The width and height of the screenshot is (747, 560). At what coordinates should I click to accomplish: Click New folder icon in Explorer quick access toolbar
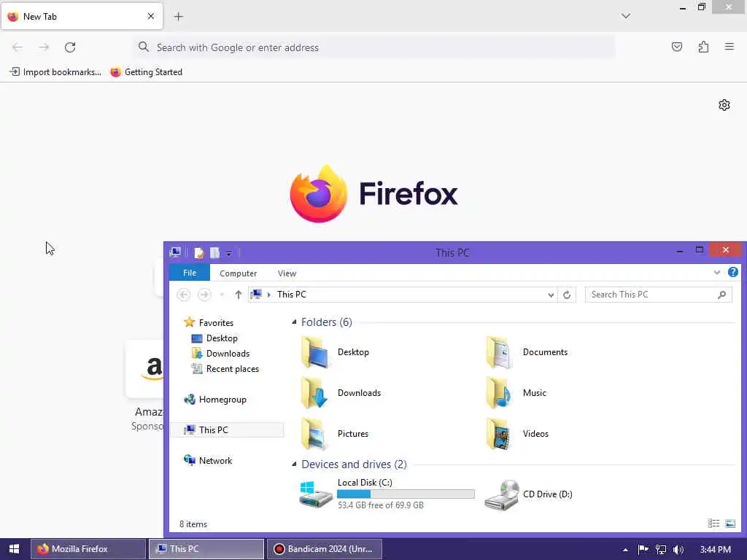click(x=215, y=253)
